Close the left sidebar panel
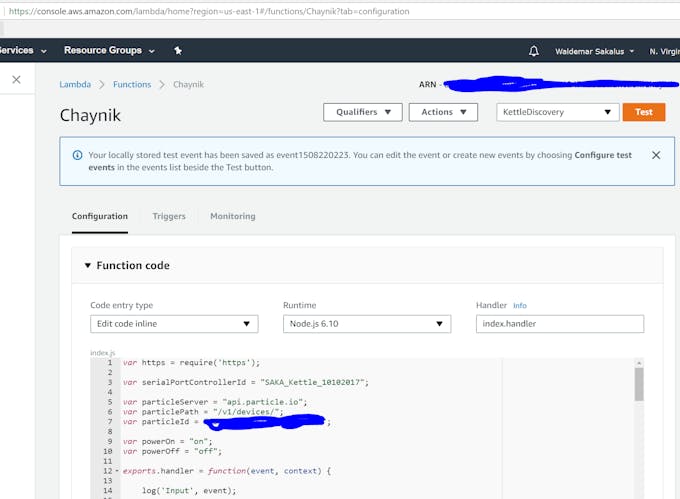Image resolution: width=680 pixels, height=499 pixels. tap(16, 80)
